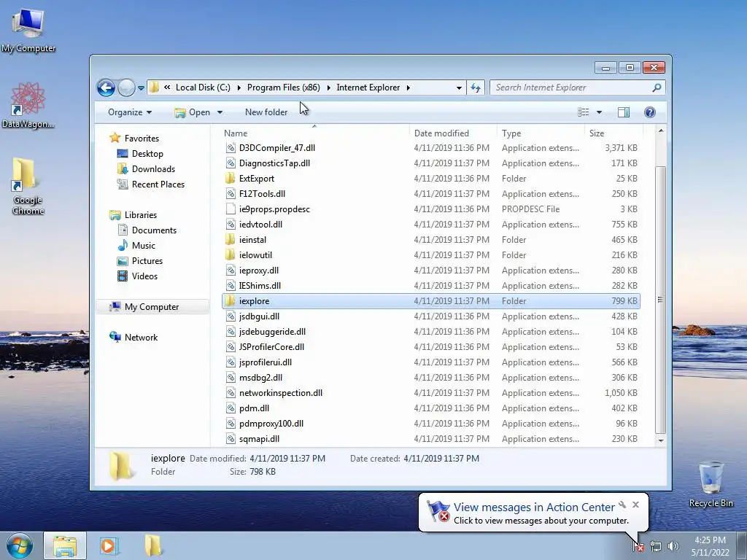The height and width of the screenshot is (560, 747).
Task: Open the Documents library
Action: point(154,230)
